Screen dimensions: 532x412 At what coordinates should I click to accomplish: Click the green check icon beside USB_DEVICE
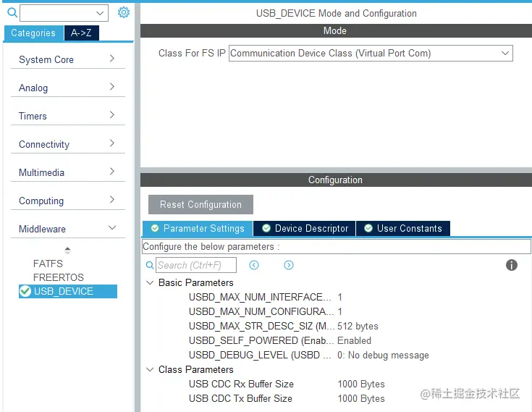tap(25, 291)
